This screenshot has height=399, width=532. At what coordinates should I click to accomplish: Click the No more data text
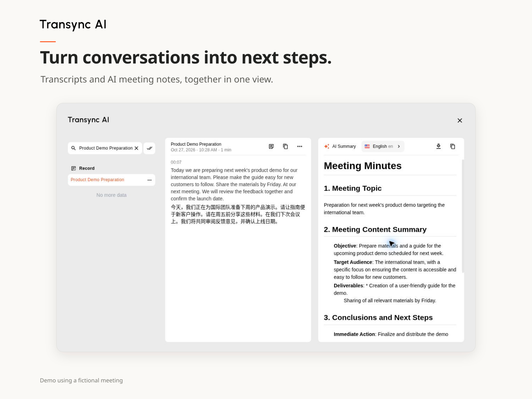click(111, 195)
